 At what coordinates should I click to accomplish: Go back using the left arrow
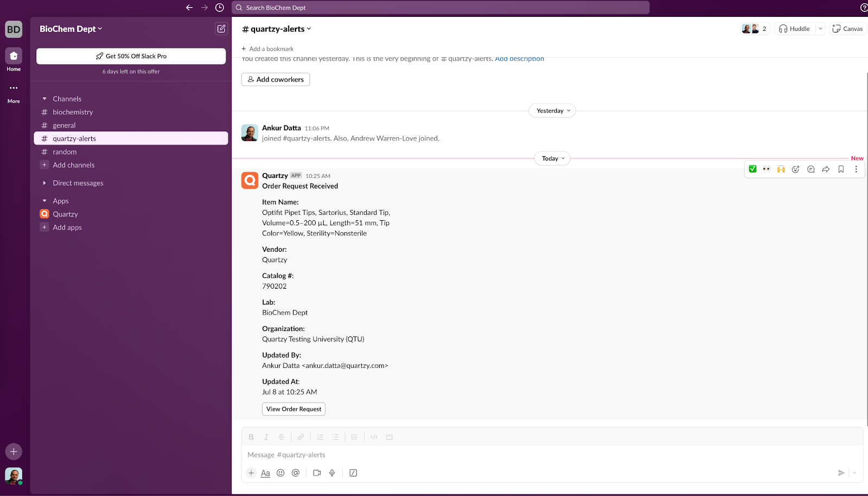point(189,8)
